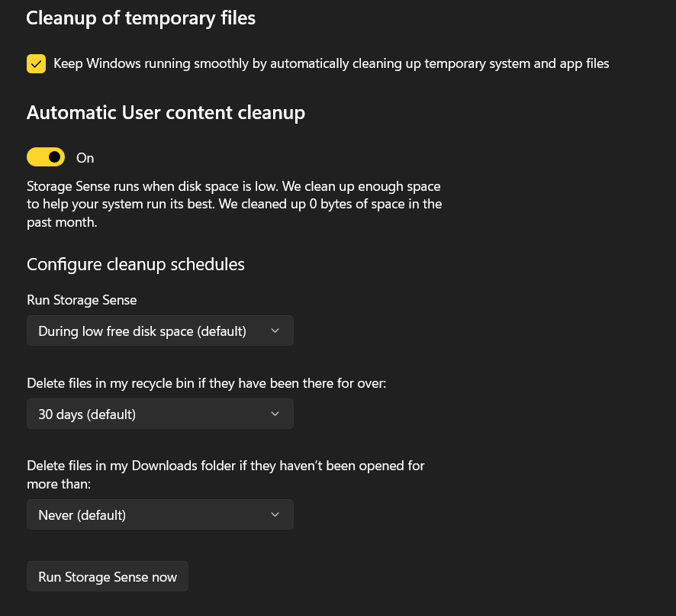Open the Downloads folder cleanup dropdown
This screenshot has width=676, height=616.
pyautogui.click(x=160, y=514)
